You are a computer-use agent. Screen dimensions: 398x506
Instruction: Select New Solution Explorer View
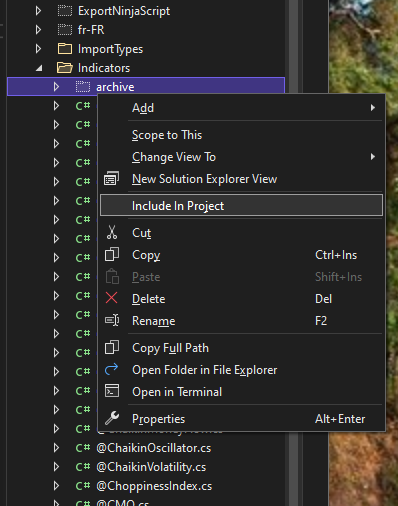pos(241,179)
